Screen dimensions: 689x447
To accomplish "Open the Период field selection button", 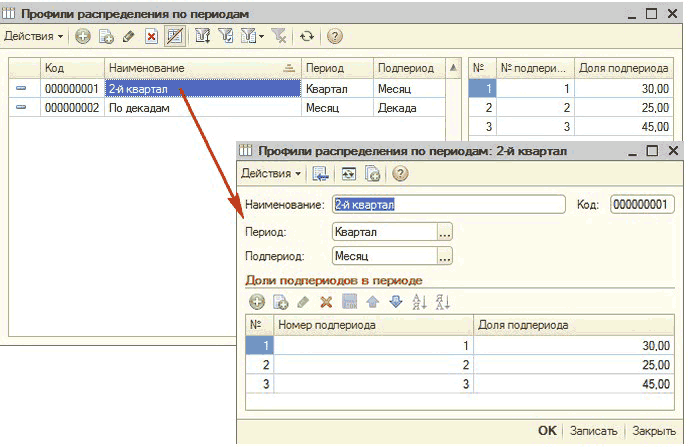I will click(445, 231).
